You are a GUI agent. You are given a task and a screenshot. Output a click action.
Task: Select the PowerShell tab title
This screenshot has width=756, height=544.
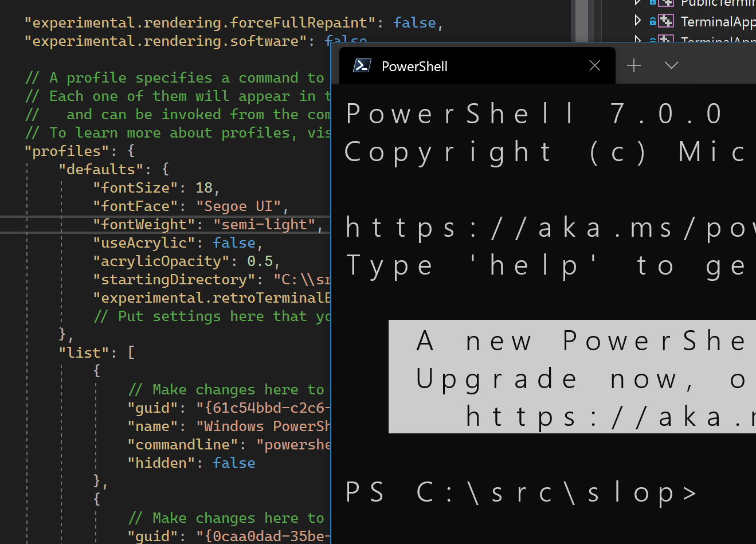[x=414, y=66]
